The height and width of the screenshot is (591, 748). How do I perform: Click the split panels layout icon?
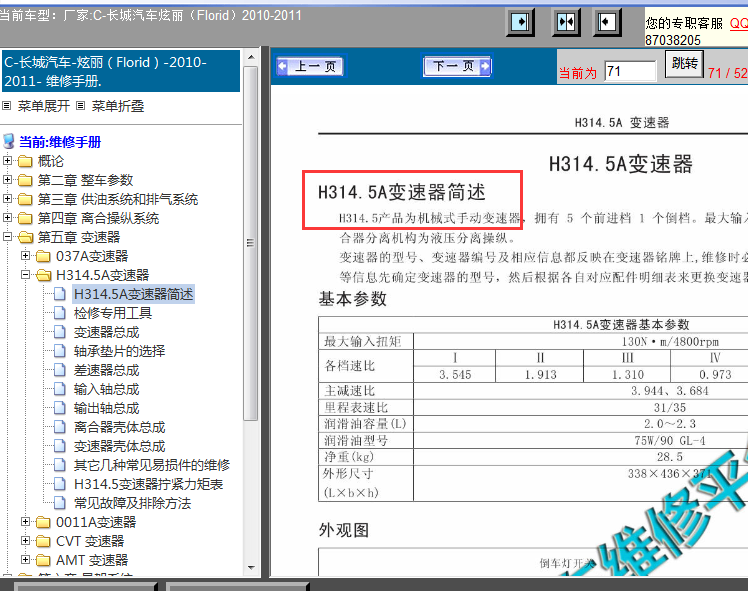tap(566, 22)
